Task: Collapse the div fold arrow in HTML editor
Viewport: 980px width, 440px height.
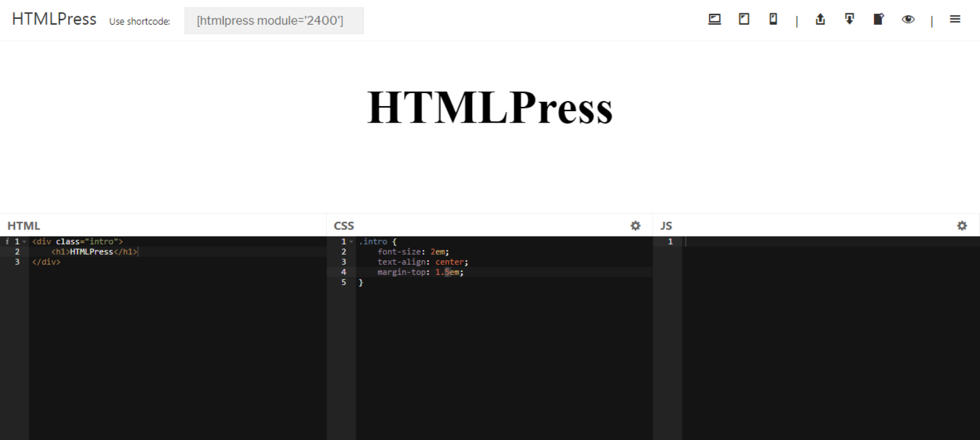Action: point(25,242)
